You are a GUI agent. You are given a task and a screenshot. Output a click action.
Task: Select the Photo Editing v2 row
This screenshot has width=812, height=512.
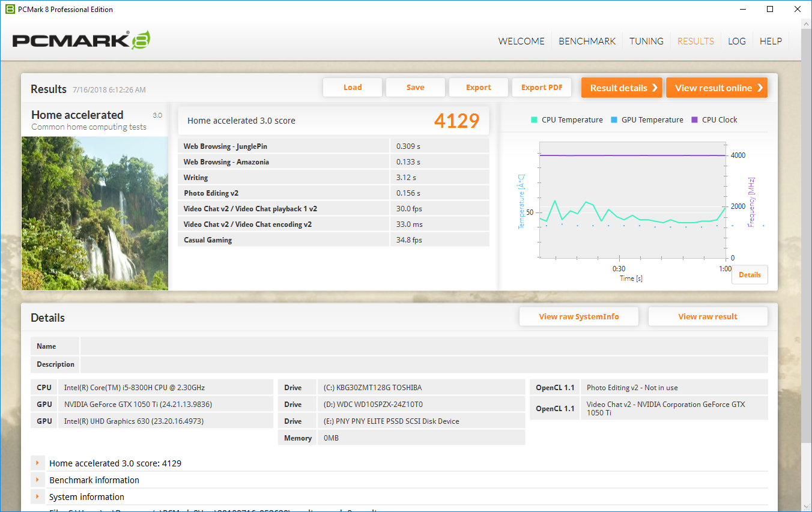(333, 193)
